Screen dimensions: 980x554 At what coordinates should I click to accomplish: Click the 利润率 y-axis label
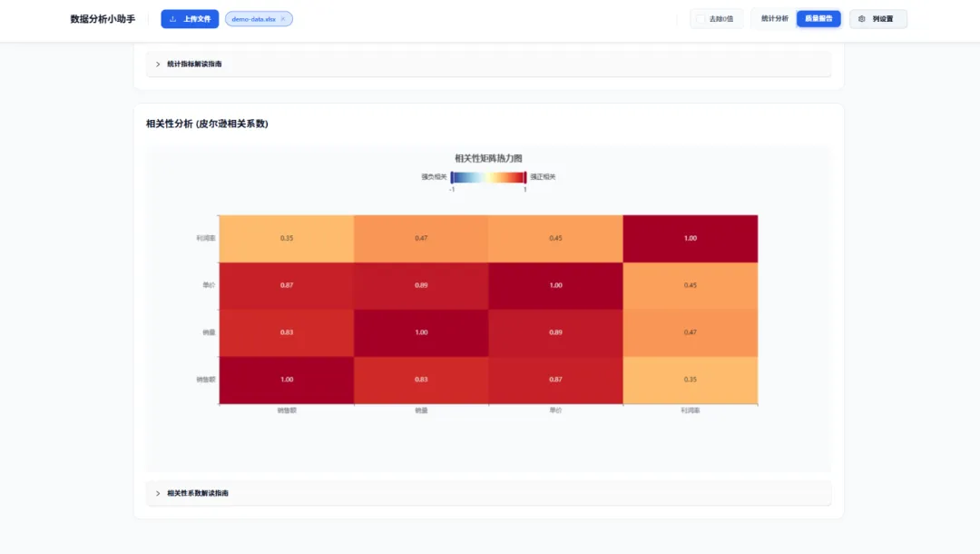pyautogui.click(x=206, y=238)
